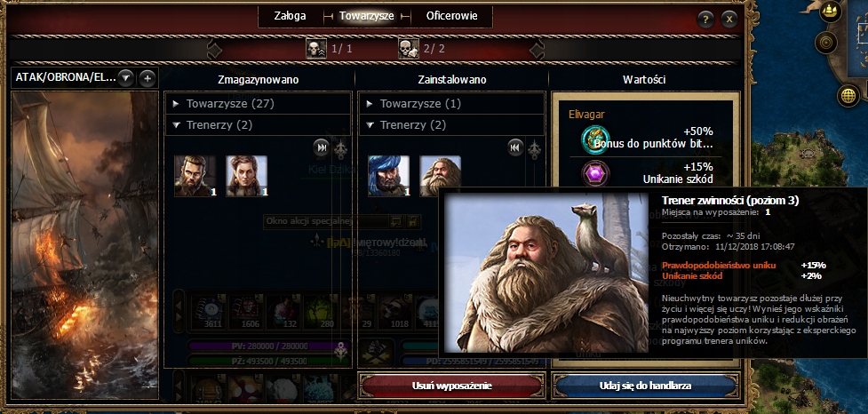The image size is (868, 414).
Task: Select the blue turban trainer portrait
Action: coord(388,176)
